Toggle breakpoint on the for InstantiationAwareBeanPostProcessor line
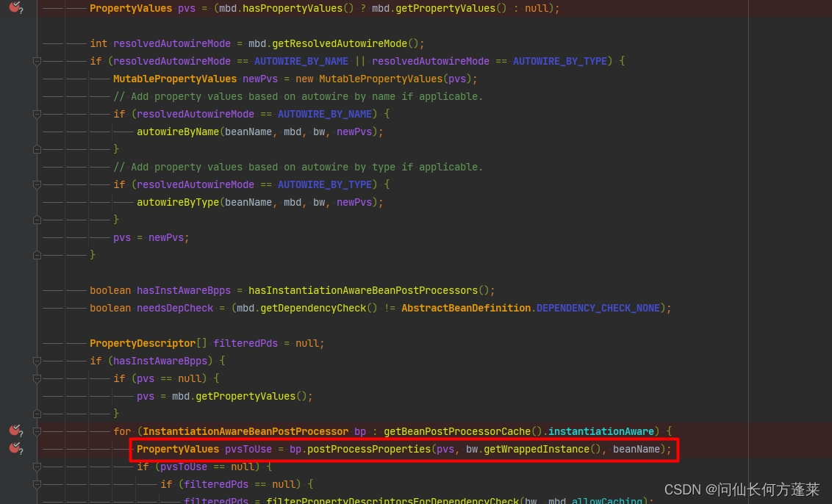Image resolution: width=832 pixels, height=504 pixels. click(x=15, y=431)
